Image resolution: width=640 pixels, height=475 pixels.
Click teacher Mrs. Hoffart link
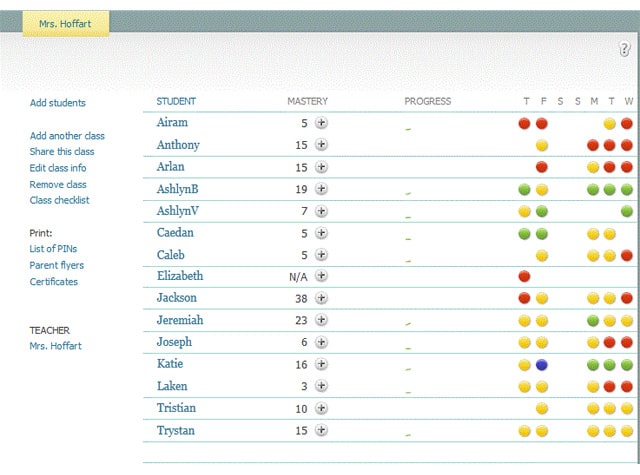pos(56,346)
